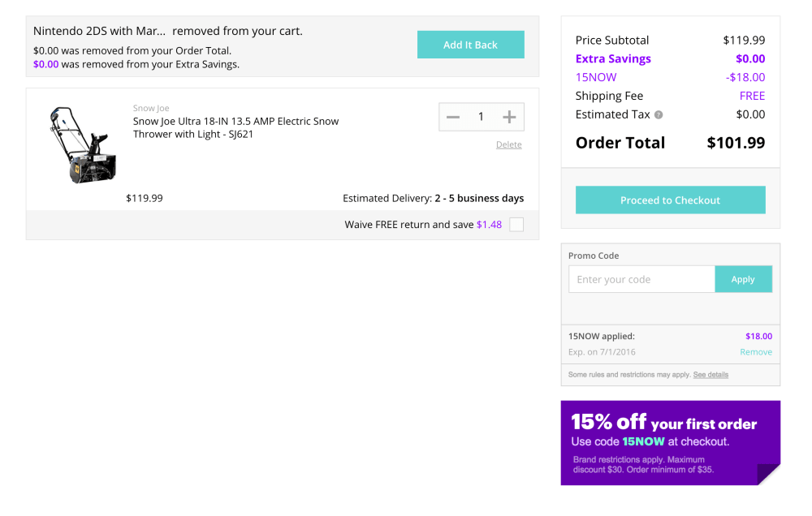Image resolution: width=812 pixels, height=516 pixels.
Task: Click the Extra Savings label in summary
Action: 613,58
